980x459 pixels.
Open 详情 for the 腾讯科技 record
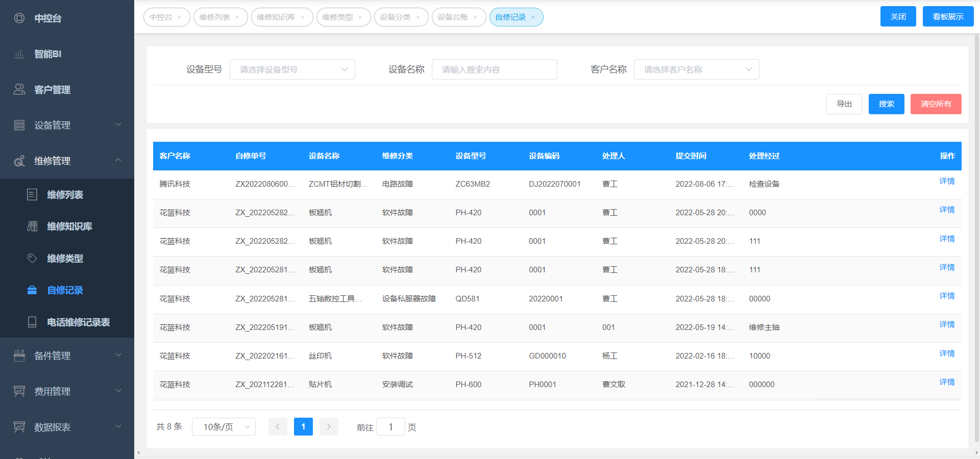947,181
